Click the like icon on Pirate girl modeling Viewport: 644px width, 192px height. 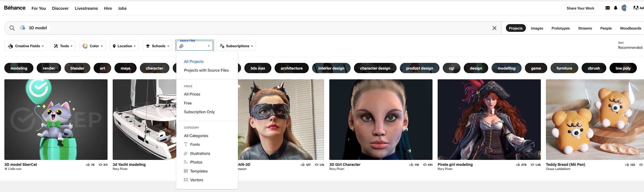(x=518, y=165)
